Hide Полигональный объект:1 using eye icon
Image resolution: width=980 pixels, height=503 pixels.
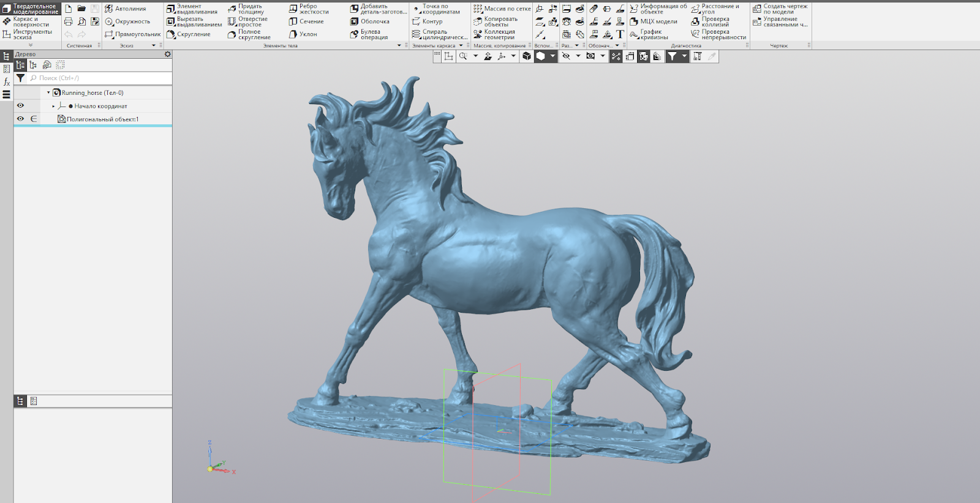[20, 119]
